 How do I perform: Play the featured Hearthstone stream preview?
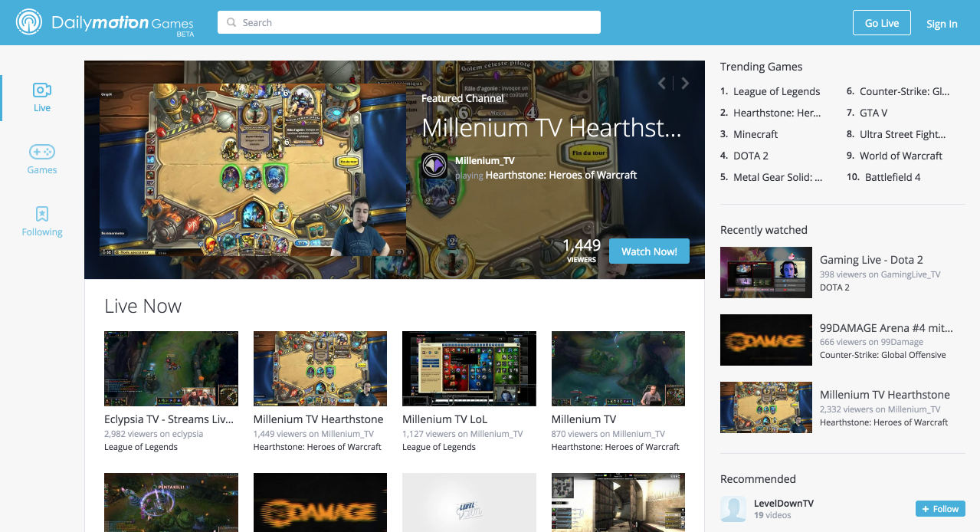253,169
